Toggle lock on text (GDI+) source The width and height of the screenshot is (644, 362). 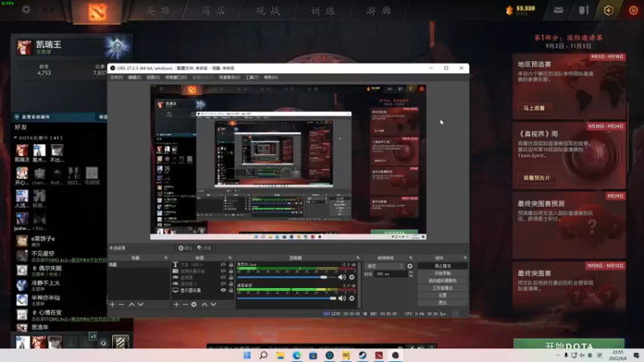pyautogui.click(x=230, y=265)
